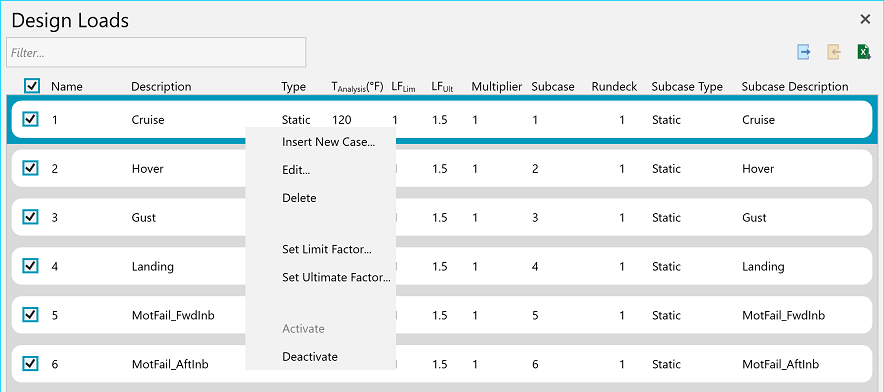Viewport: 884px width, 392px height.
Task: Close the Design Loads dialog
Action: coord(865,20)
